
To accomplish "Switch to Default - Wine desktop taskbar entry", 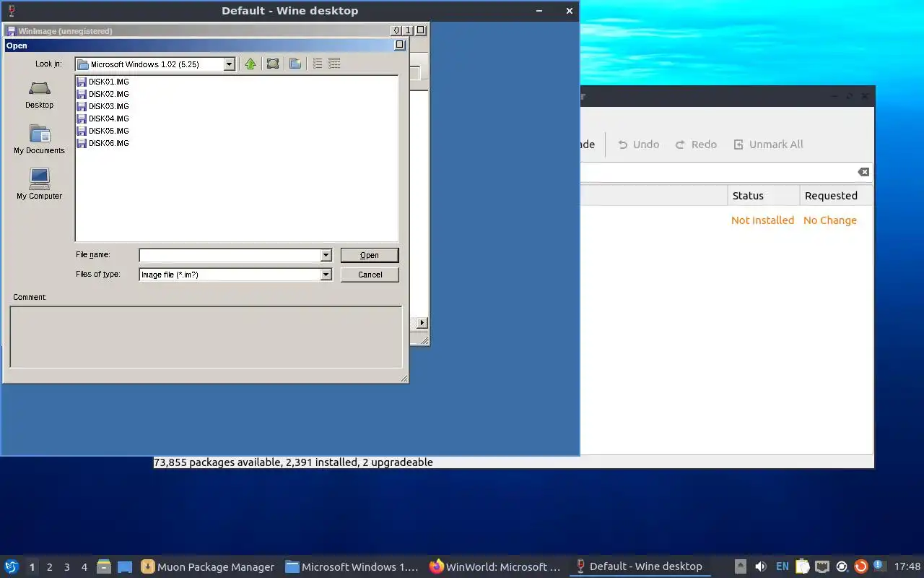I will coord(641,566).
